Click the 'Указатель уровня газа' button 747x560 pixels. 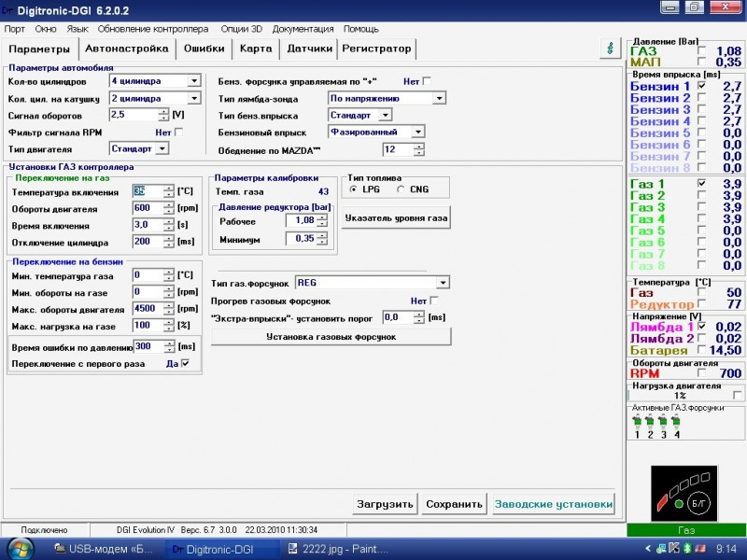(x=397, y=218)
